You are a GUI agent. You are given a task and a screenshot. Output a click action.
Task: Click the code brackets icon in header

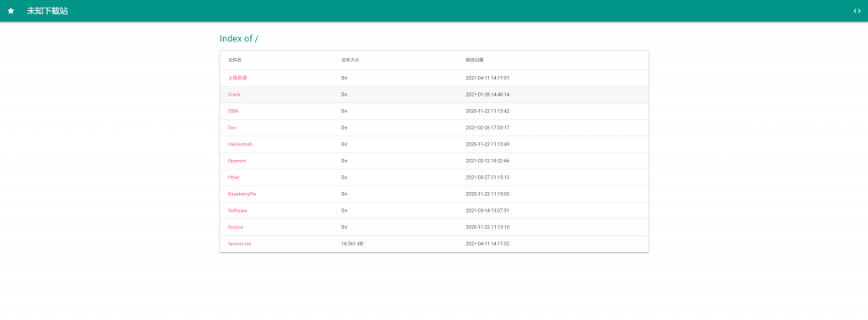[x=857, y=11]
